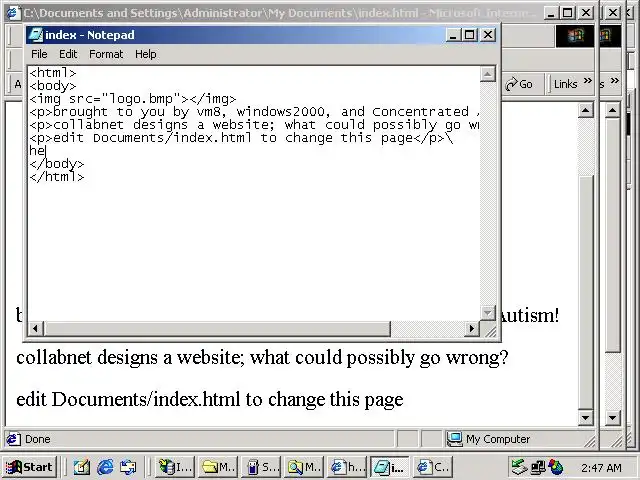
Task: Click Notepad vertical scrollbar down arrow
Action: point(488,313)
